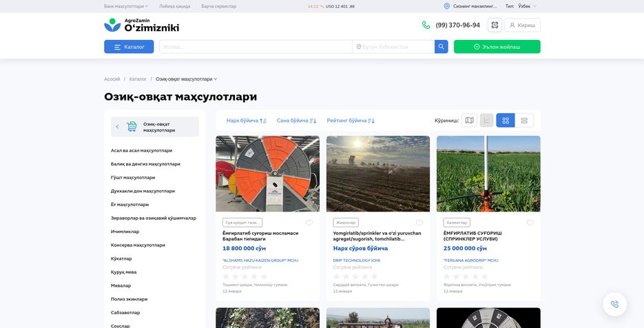644x328 pixels.
Task: Open the plowed field sprinkler image
Action: [378, 174]
